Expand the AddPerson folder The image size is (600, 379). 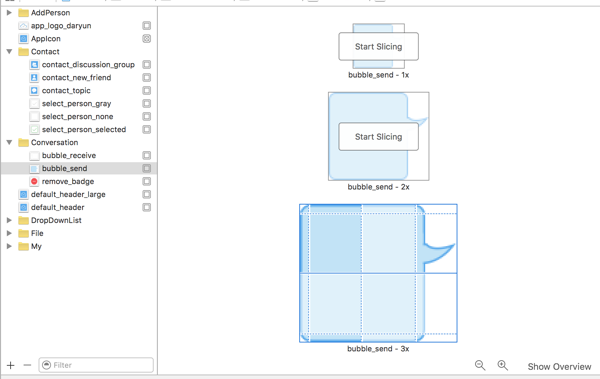(x=9, y=13)
